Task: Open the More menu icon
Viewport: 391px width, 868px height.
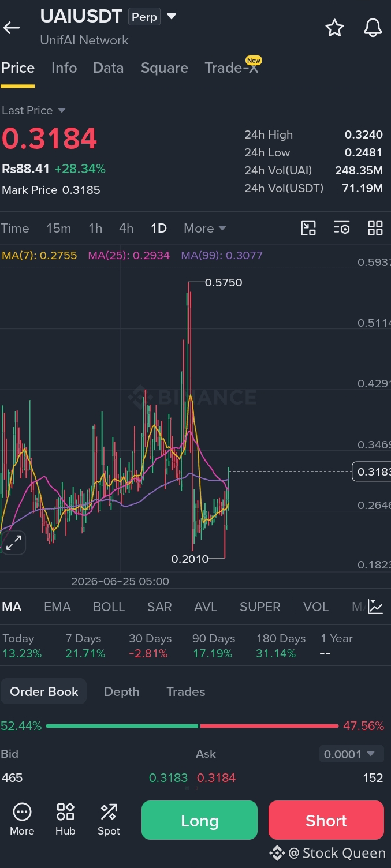Action: tap(22, 819)
